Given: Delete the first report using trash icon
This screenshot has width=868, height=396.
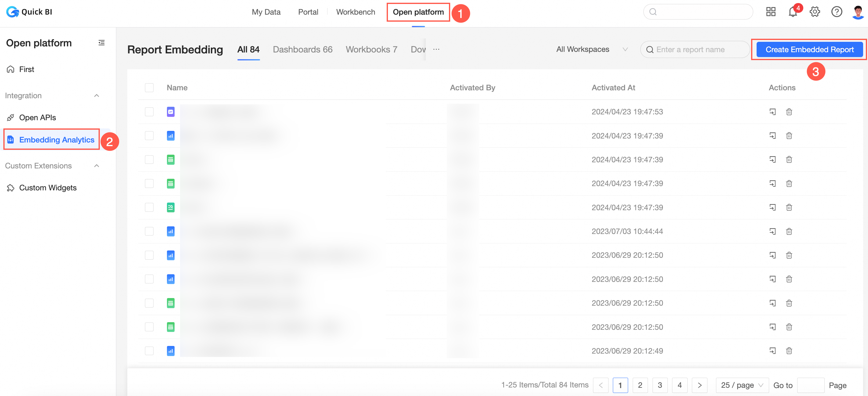Looking at the screenshot, I should [789, 112].
